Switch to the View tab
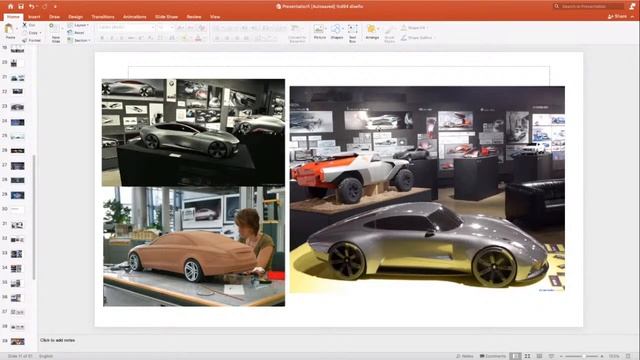 [x=215, y=17]
